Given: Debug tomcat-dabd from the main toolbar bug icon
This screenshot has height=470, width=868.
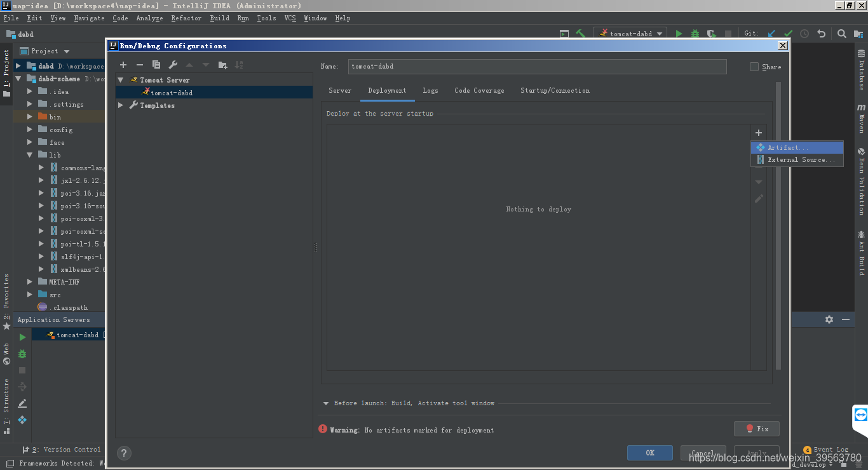Looking at the screenshot, I should click(695, 34).
